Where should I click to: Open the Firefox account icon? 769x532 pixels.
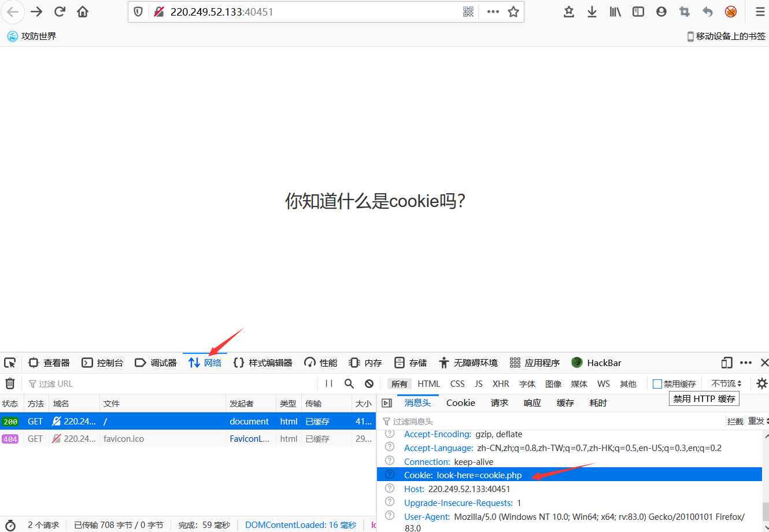tap(661, 12)
